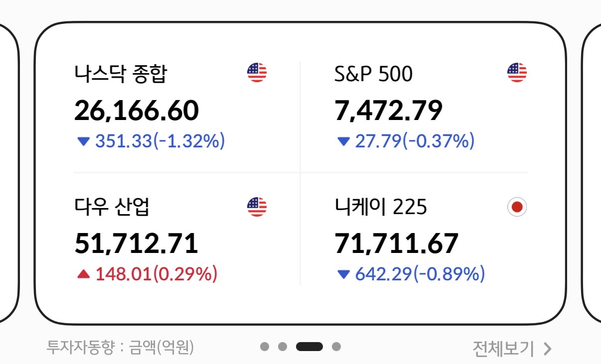Go to the second carousel page dot
Screen dimensions: 601x364
click(283, 347)
